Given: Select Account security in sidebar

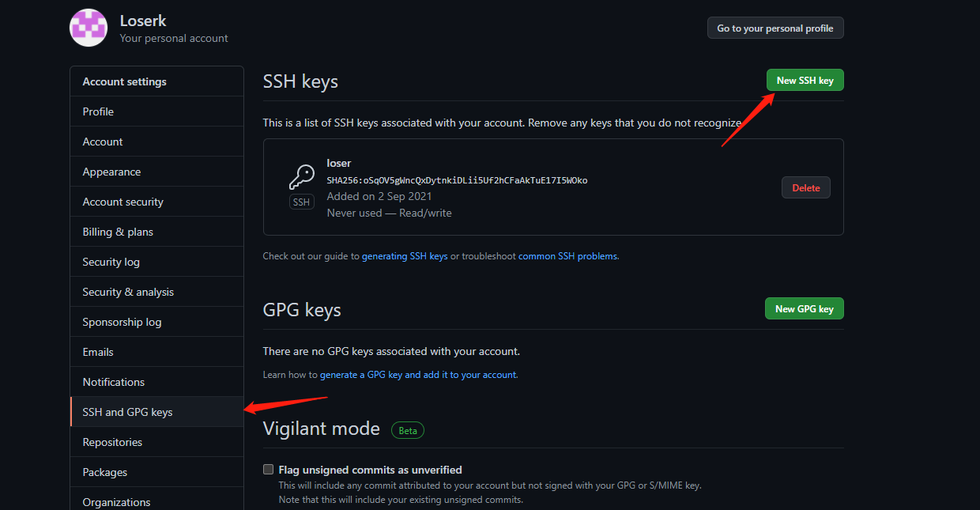Looking at the screenshot, I should pos(122,202).
